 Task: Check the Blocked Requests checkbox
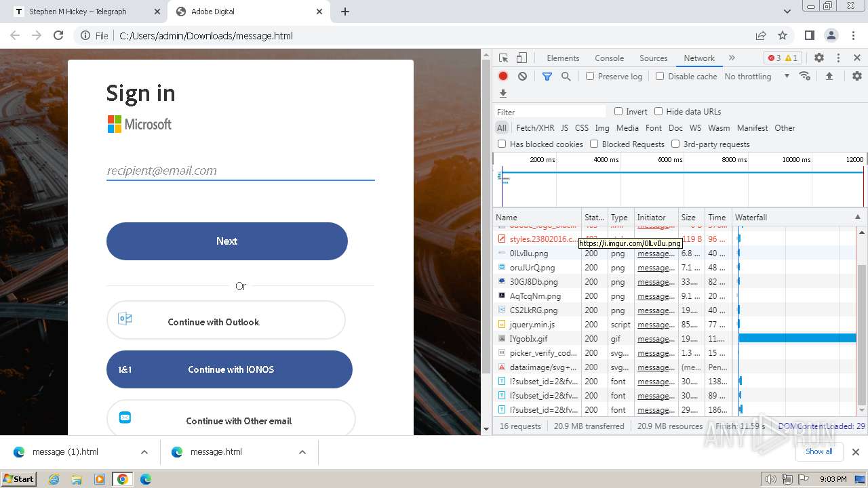[x=594, y=144]
